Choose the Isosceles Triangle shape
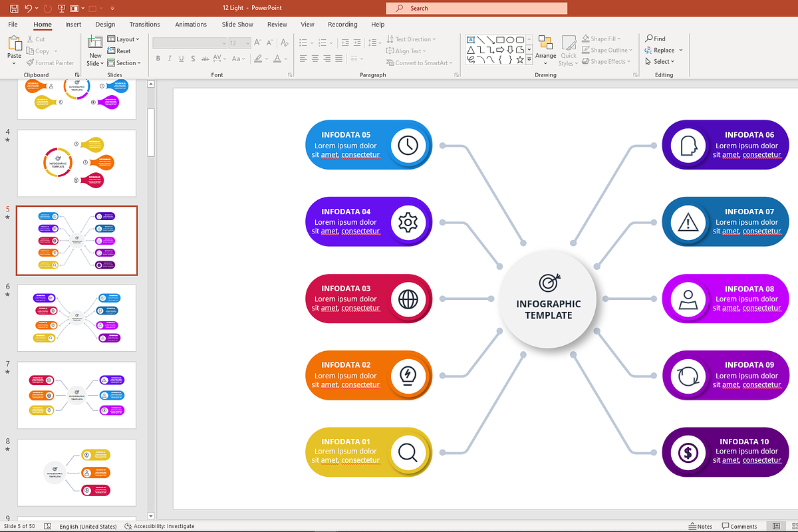 [x=470, y=49]
